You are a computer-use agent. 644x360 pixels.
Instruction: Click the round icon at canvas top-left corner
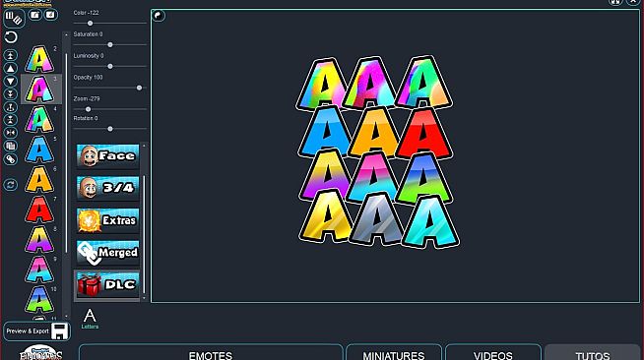coord(159,16)
